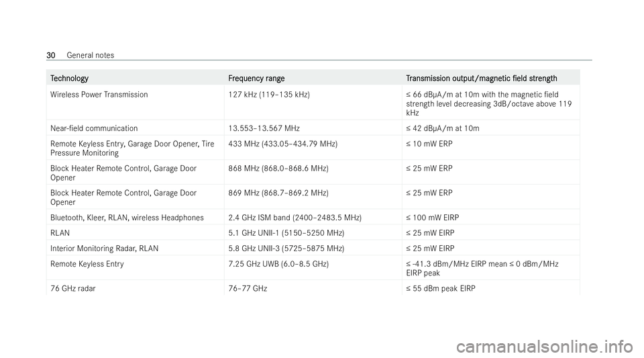
Task: Select the Interior Monitoring Radar, RLAN label
Action: 105,249
